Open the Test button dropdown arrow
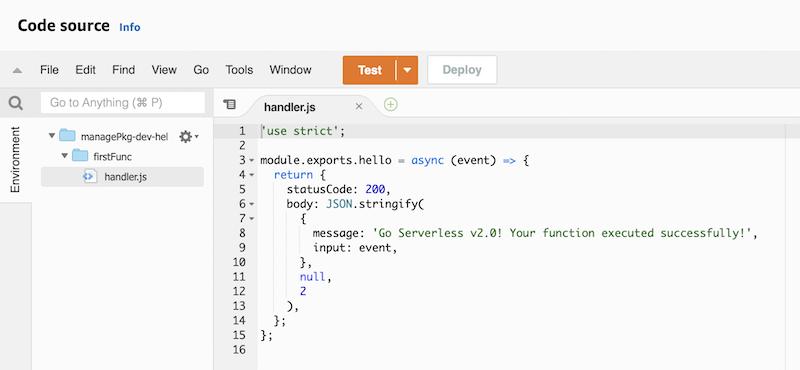Screen dimensions: 800x370 (407, 70)
